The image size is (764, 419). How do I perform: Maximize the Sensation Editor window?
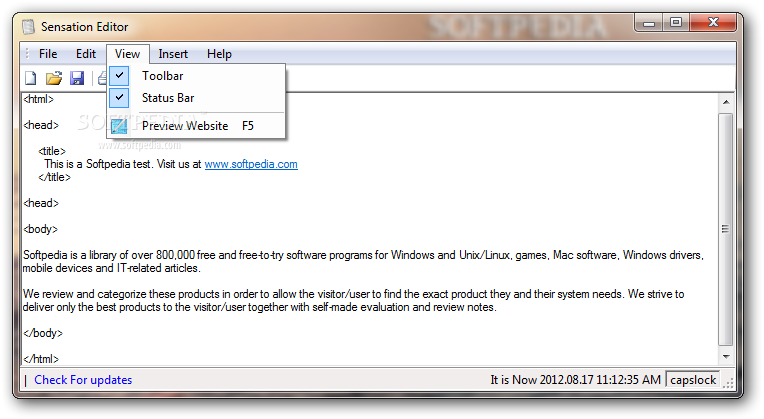coord(675,22)
